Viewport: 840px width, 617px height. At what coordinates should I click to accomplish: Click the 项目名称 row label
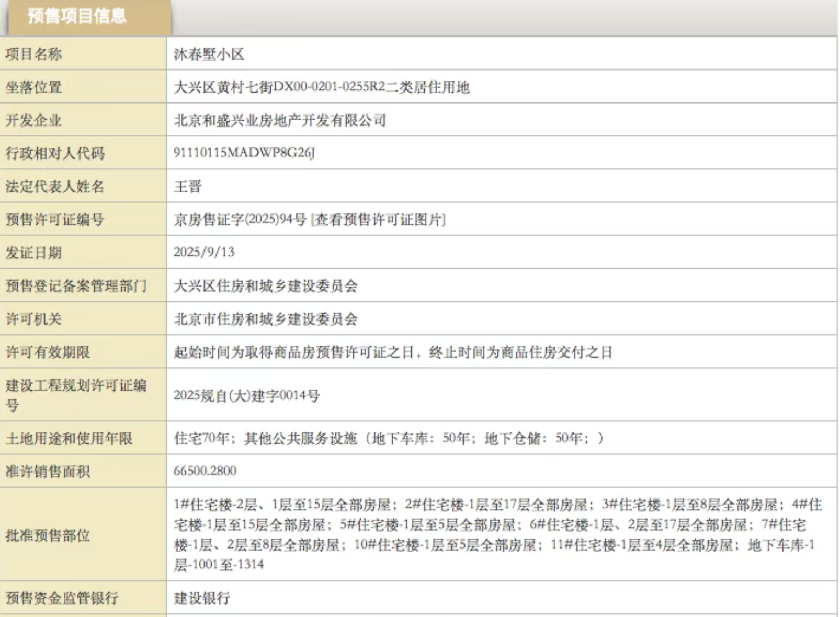pyautogui.click(x=33, y=54)
